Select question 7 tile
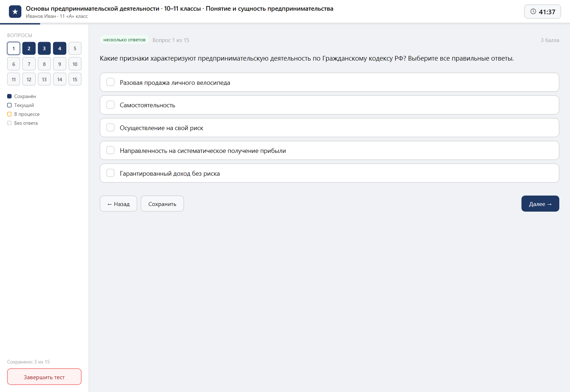This screenshot has height=392, width=570. (29, 64)
